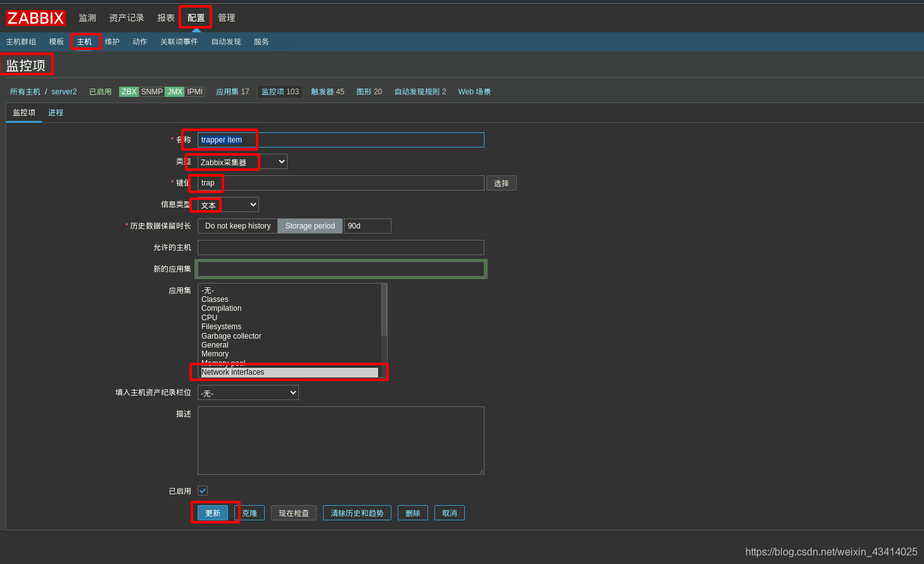
Task: Click the 90d storage period field
Action: point(367,226)
